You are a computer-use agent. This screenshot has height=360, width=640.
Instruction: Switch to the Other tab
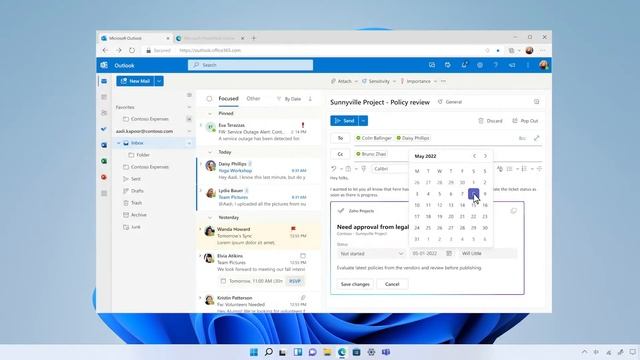[x=253, y=99]
